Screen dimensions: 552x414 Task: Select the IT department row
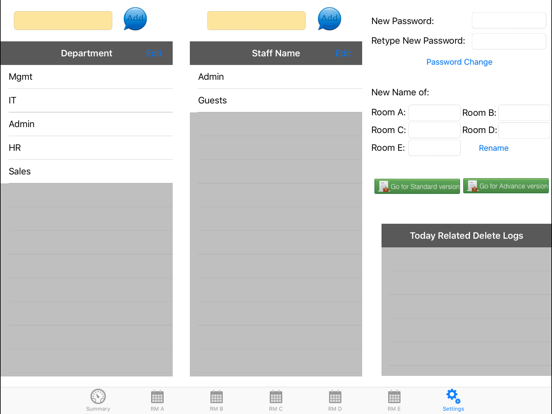coord(87,100)
